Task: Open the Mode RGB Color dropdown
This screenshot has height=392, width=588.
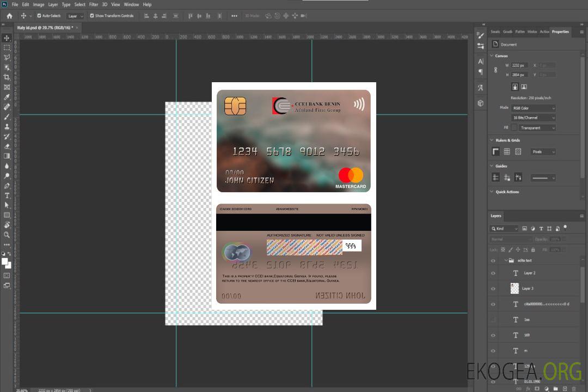Action: click(533, 108)
